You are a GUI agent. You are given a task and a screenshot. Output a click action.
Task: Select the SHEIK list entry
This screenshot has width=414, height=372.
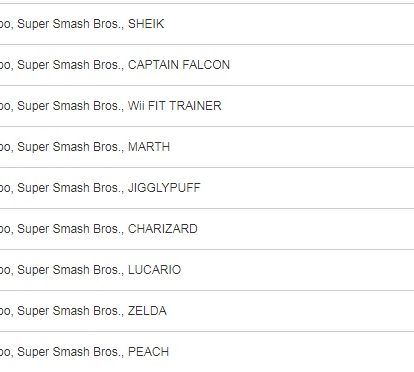click(207, 24)
